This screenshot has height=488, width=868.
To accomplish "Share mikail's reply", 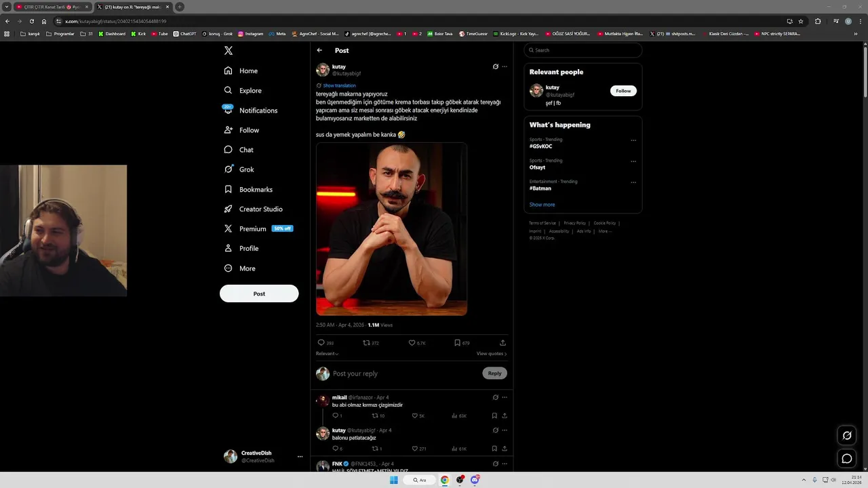I will (505, 415).
